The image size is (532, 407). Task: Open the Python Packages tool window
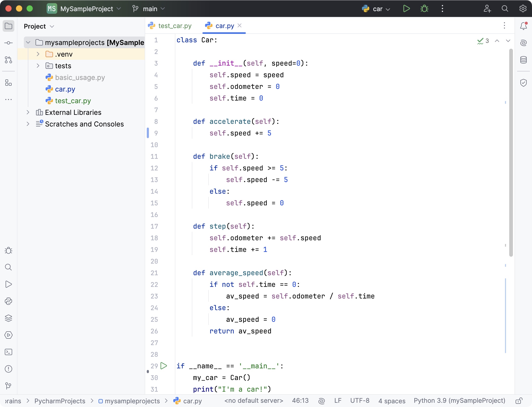8,301
